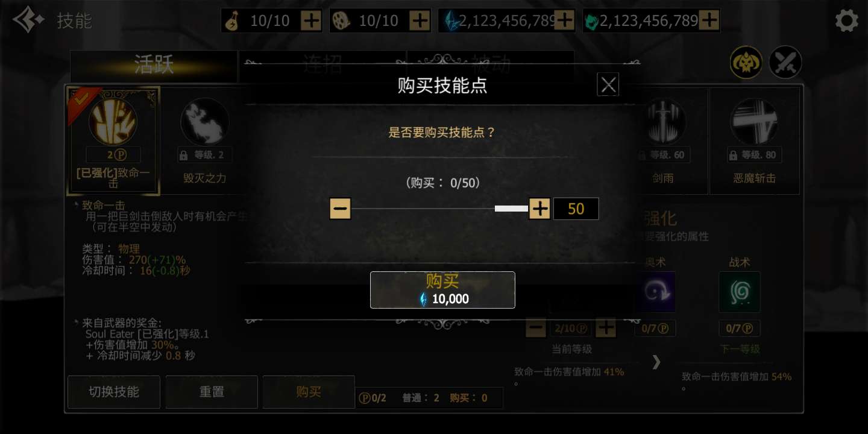This screenshot has width=868, height=434.
Task: Select the 致命一击 skill icon
Action: [113, 122]
